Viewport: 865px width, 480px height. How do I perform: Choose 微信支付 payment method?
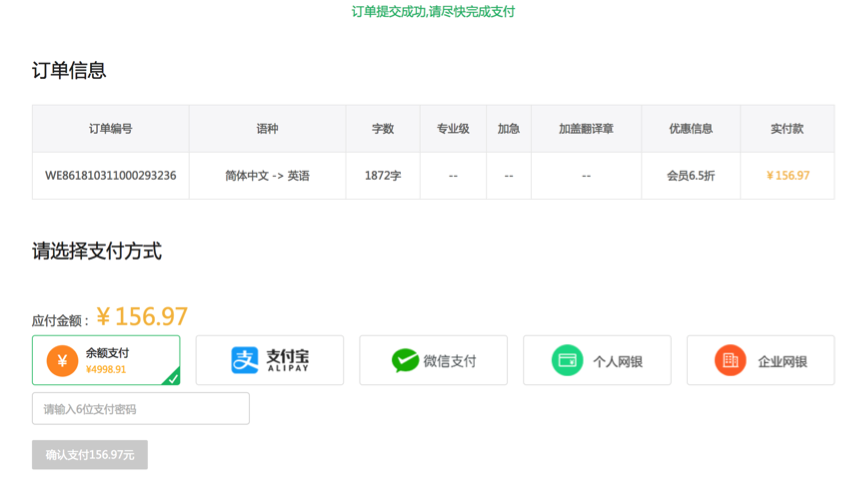point(434,360)
